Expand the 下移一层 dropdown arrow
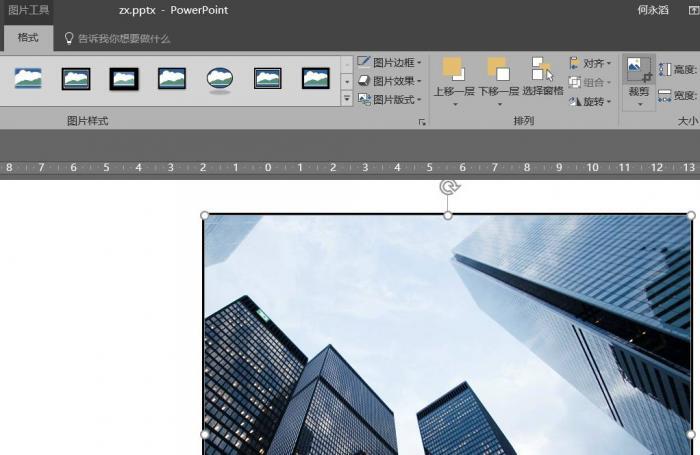Image resolution: width=700 pixels, height=455 pixels. click(500, 104)
